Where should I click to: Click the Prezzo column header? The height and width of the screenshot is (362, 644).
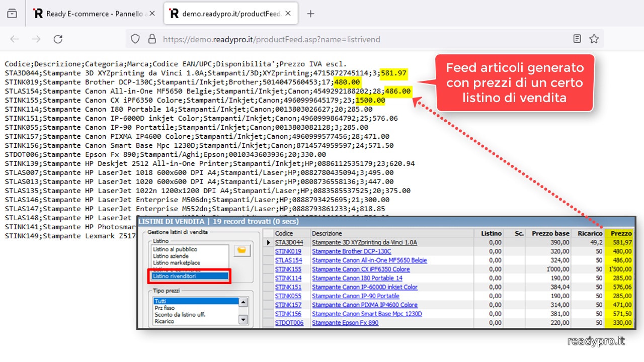619,233
